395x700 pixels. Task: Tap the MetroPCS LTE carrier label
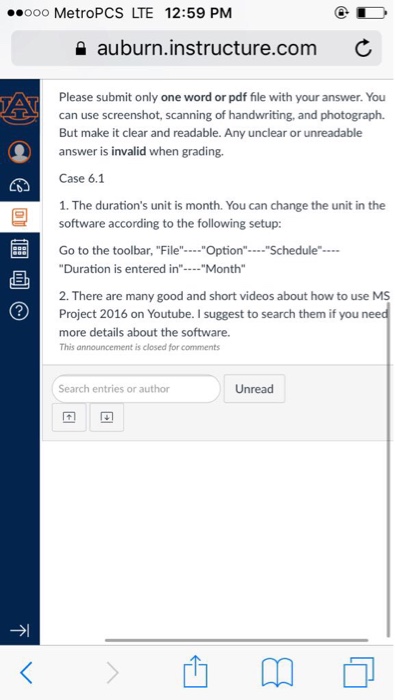coord(103,13)
